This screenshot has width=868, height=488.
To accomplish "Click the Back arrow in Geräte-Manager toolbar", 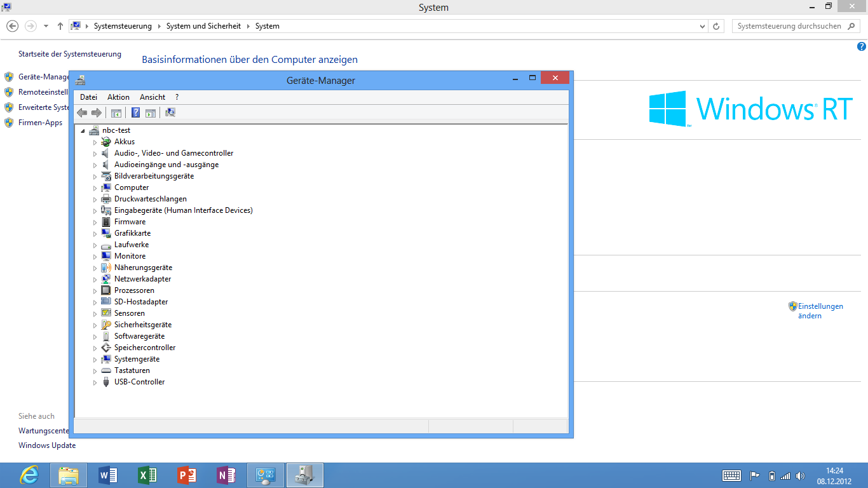I will pyautogui.click(x=82, y=112).
